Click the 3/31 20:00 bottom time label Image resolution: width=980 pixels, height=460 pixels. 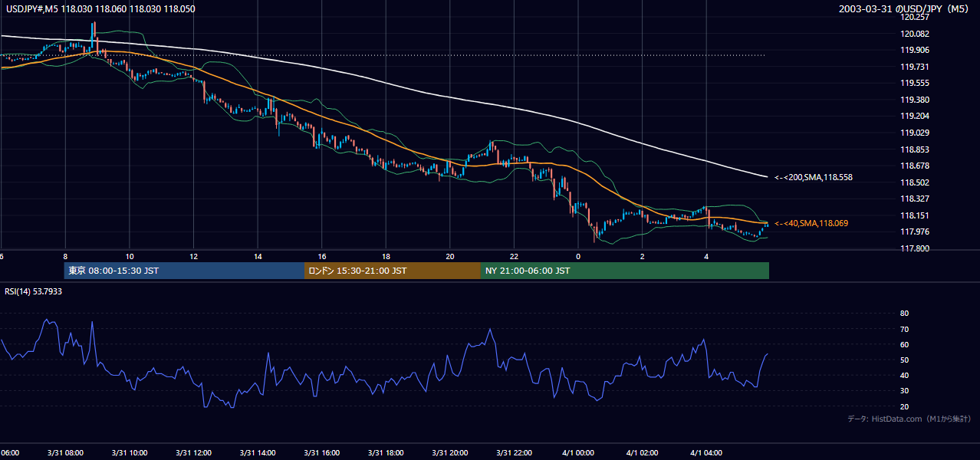click(x=450, y=453)
